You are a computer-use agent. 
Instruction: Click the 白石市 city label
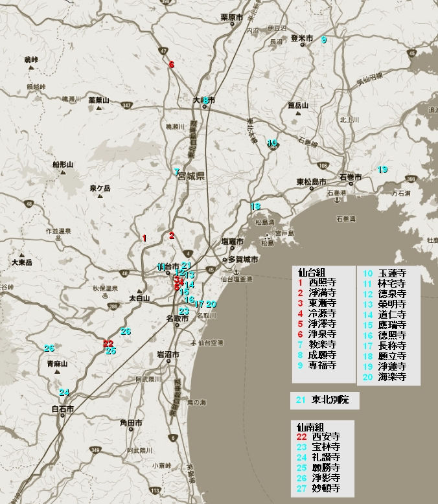point(63,409)
